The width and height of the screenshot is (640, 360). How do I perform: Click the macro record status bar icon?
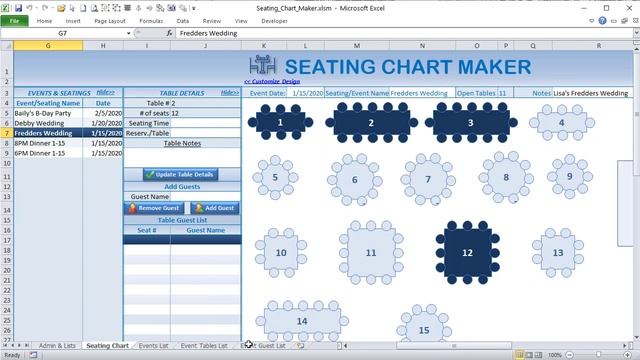(x=33, y=355)
